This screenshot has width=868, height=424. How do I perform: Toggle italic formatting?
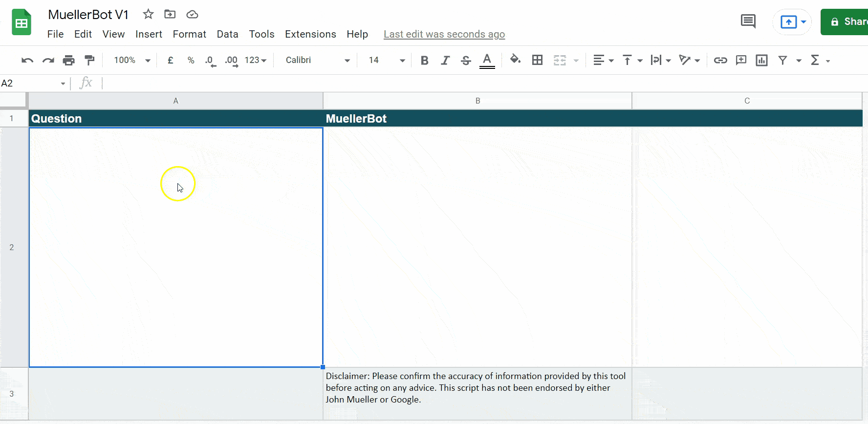(x=445, y=60)
